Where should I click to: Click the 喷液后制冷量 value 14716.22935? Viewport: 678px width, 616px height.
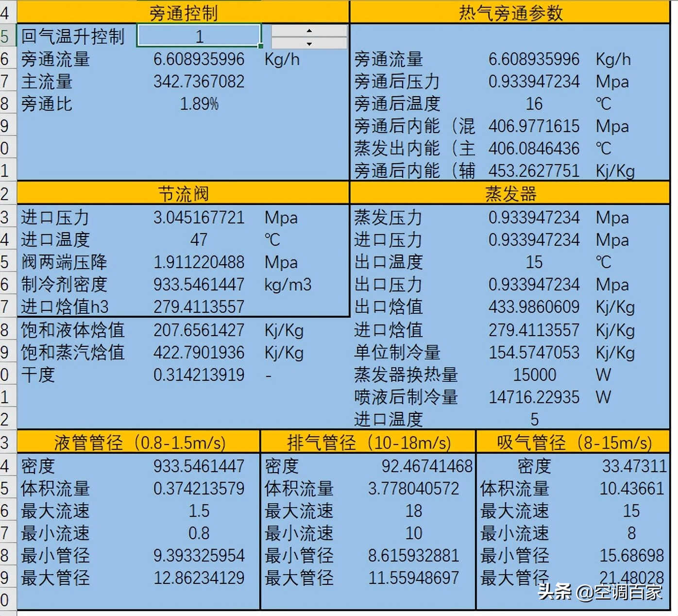coord(534,397)
